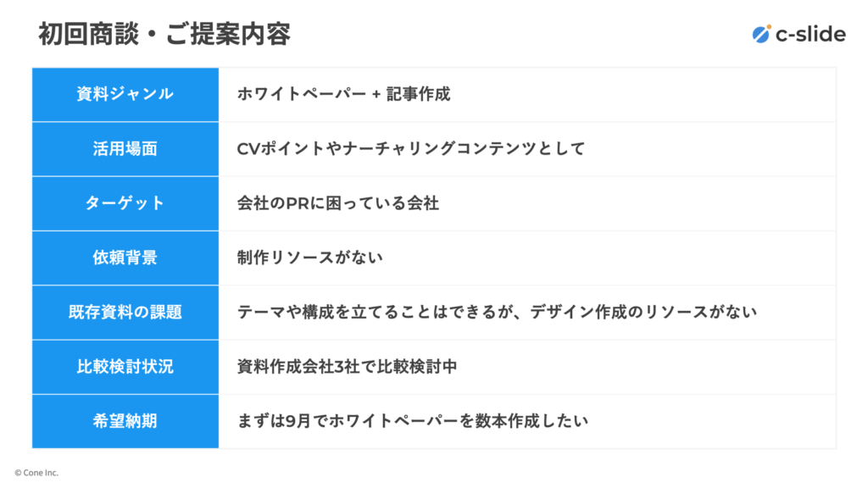
Task: Click the 既存資料の課題 header cell
Action: pyautogui.click(x=125, y=313)
